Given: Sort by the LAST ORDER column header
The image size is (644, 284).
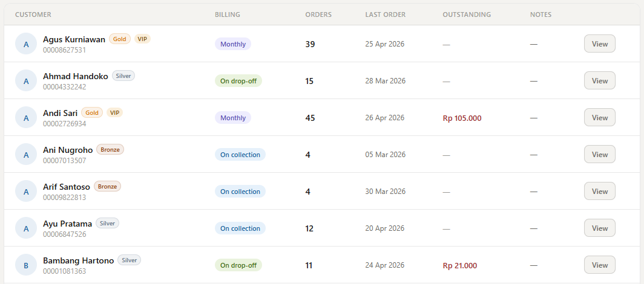Looking at the screenshot, I should tap(385, 15).
